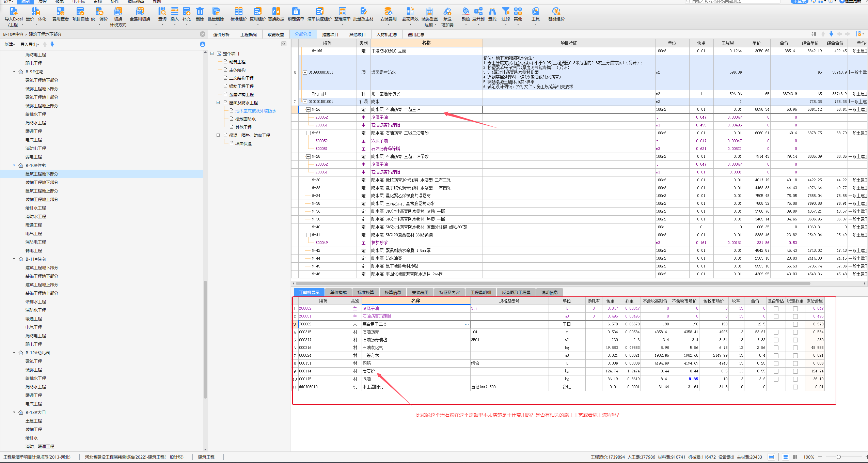Click the blue move-down arrow above table
The image size is (868, 463).
pos(831,34)
